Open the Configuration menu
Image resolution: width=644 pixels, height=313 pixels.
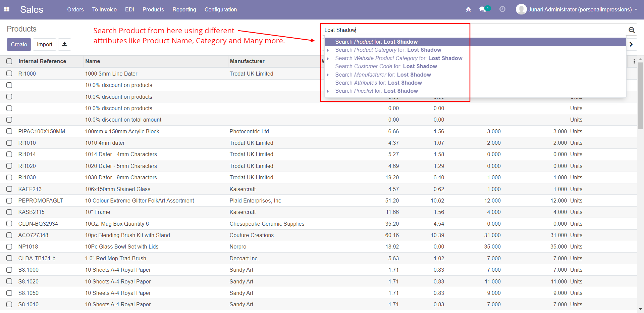pyautogui.click(x=220, y=9)
